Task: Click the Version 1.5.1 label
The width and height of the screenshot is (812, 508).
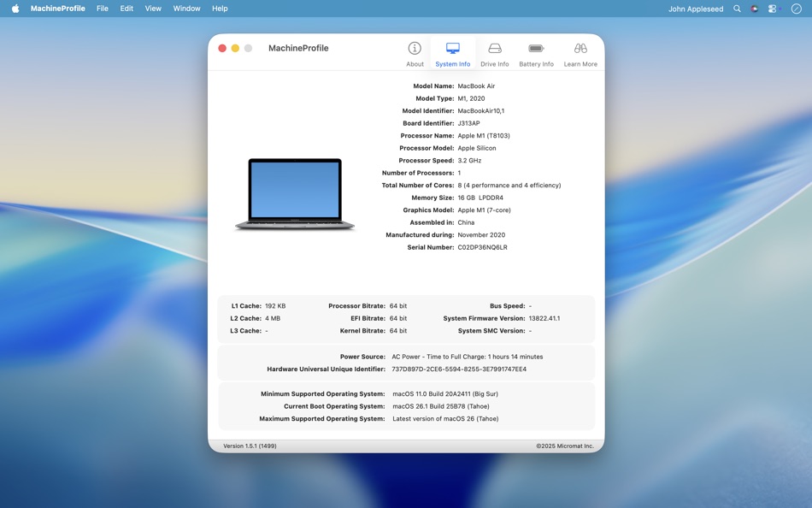Action: [x=251, y=445]
